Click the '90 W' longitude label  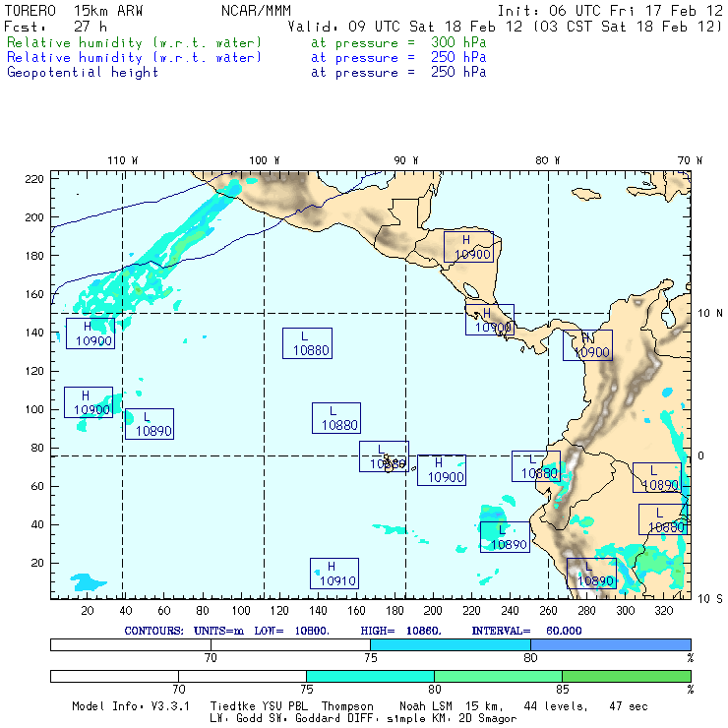tap(406, 160)
